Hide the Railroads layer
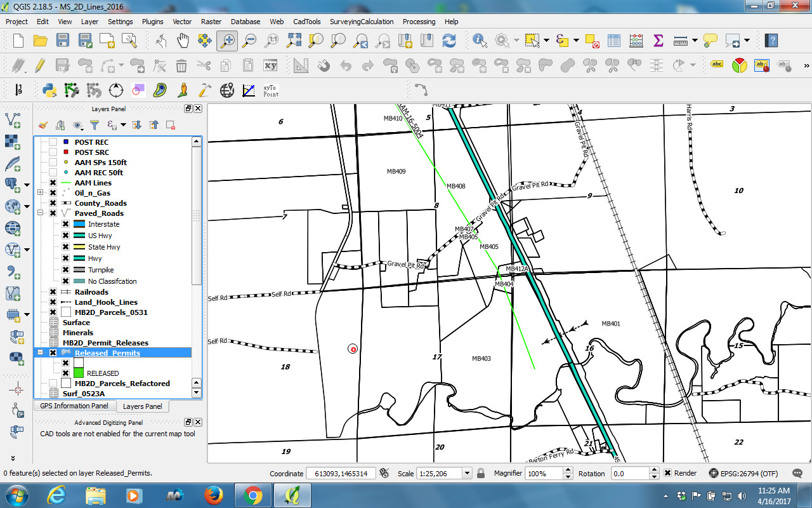The width and height of the screenshot is (812, 508). tap(53, 291)
